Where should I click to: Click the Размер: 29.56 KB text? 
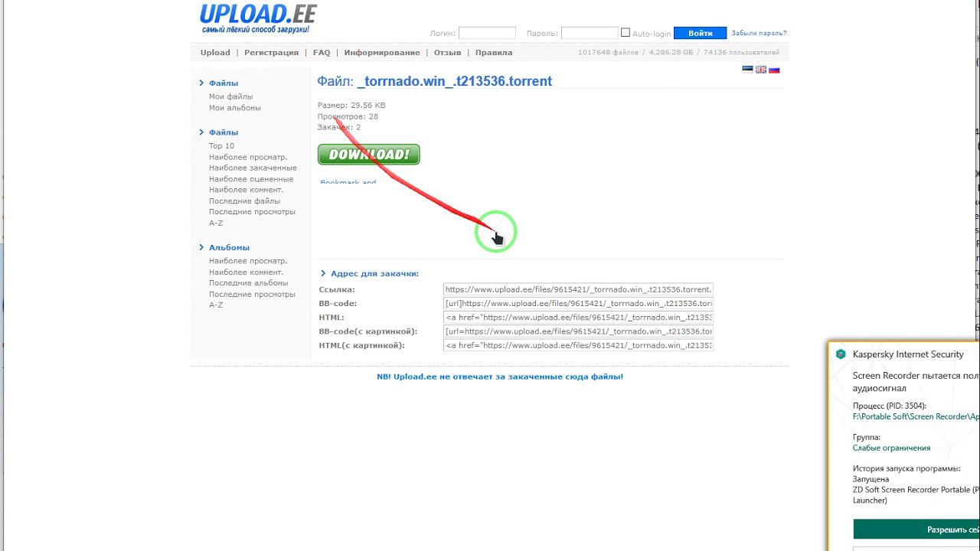click(x=351, y=106)
